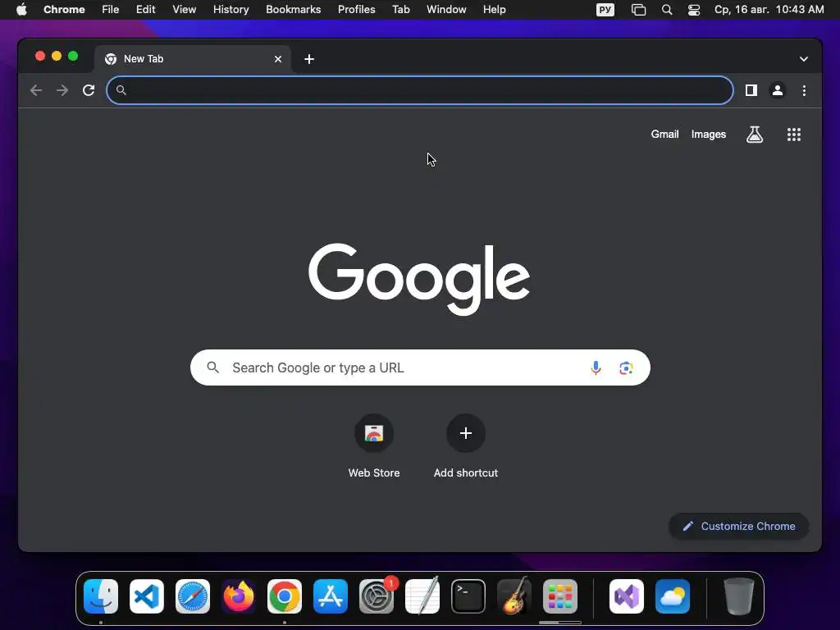Search by image with Google Lens
Viewport: 840px width, 630px height.
[626, 368]
